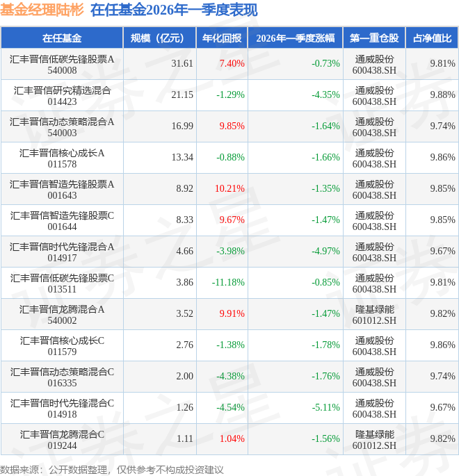The image size is (459, 476).
Task: Click the 占净值比 column header
Action: (x=432, y=38)
